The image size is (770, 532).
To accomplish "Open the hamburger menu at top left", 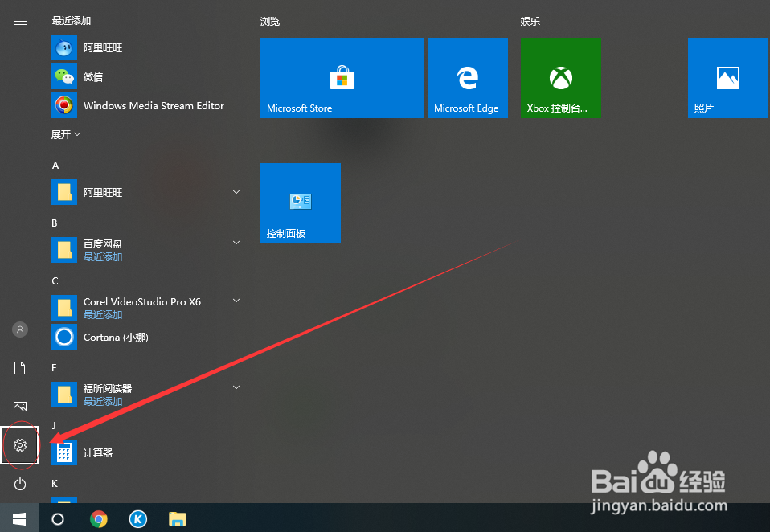I will click(19, 21).
